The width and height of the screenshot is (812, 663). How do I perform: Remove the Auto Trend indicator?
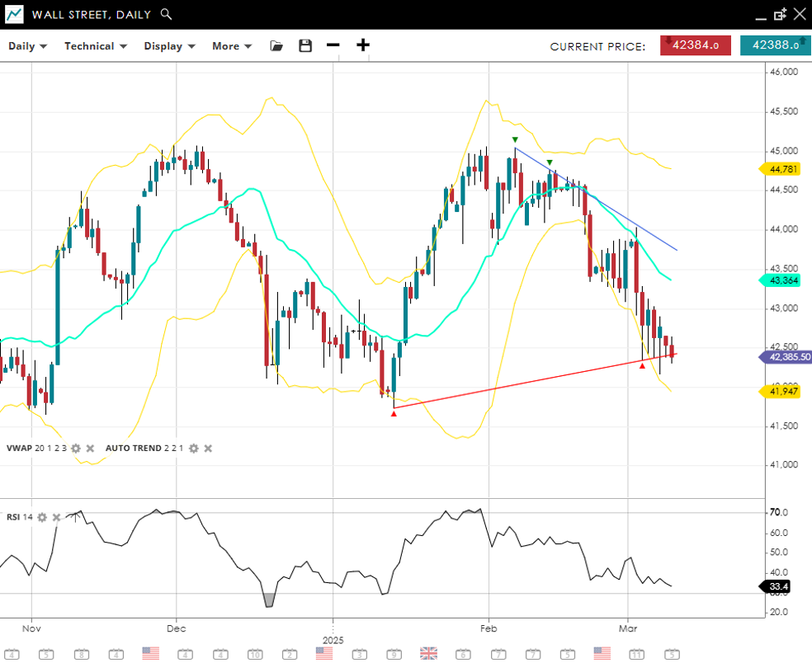point(208,449)
